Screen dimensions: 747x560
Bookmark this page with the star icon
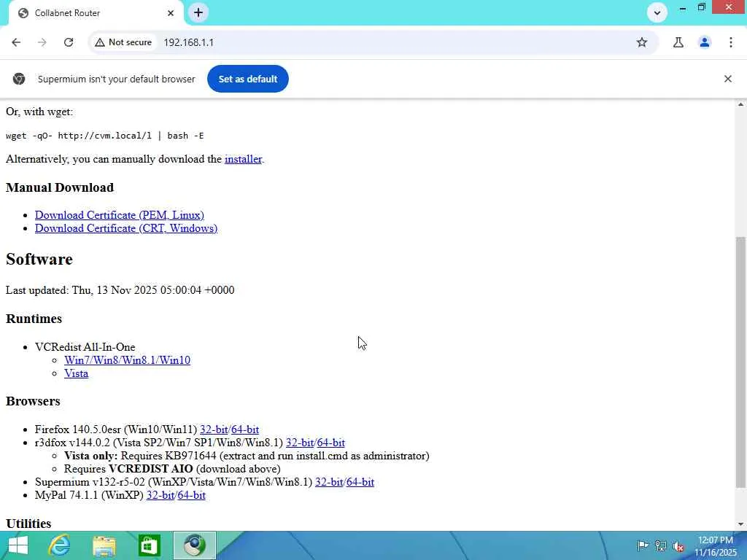click(642, 42)
